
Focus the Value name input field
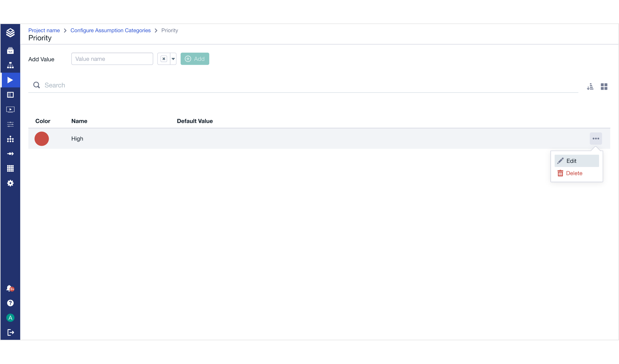point(112,59)
